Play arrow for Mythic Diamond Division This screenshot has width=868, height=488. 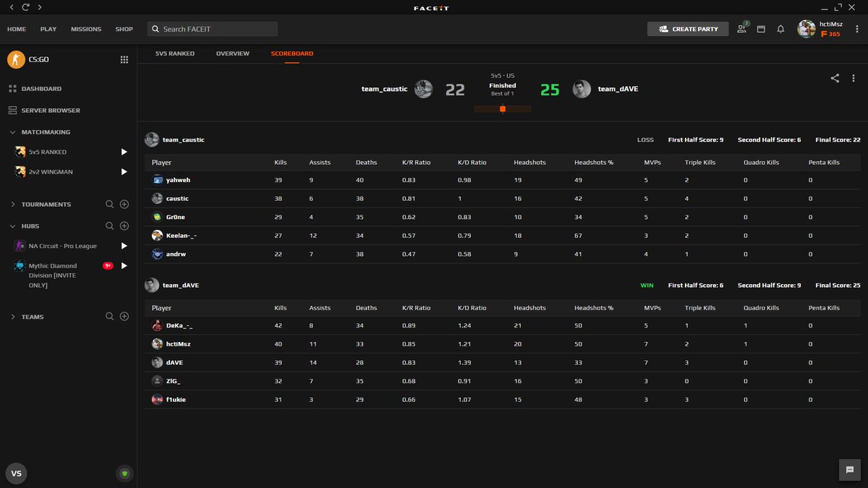[x=124, y=266]
